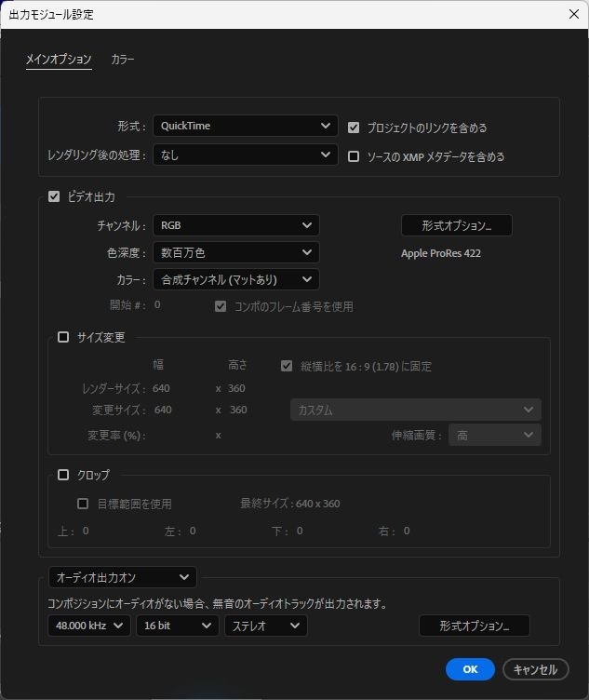This screenshot has width=589, height=700.
Task: Enable ソースの XMP メタデータを含める checkbox
Action: coord(354,156)
